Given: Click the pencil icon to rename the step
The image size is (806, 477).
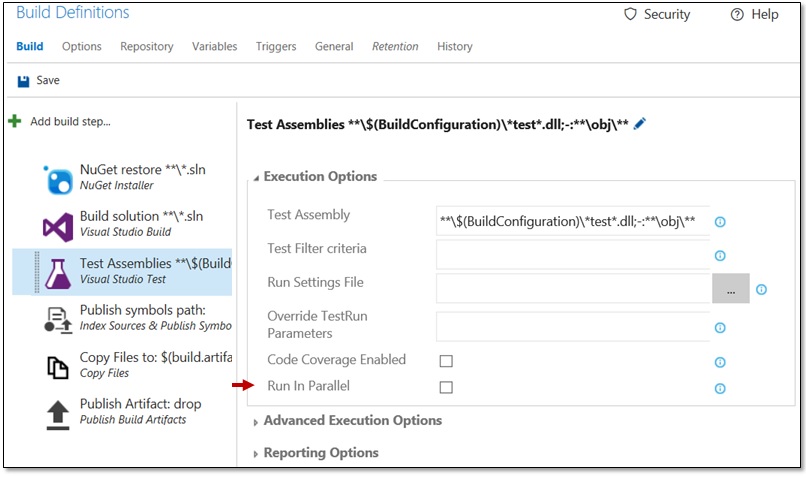Looking at the screenshot, I should [640, 124].
